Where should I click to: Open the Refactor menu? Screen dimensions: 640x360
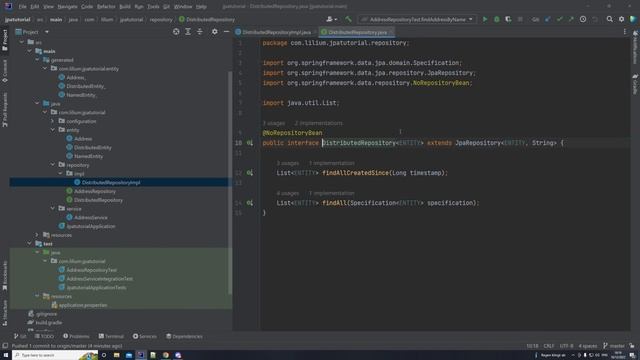click(106, 7)
